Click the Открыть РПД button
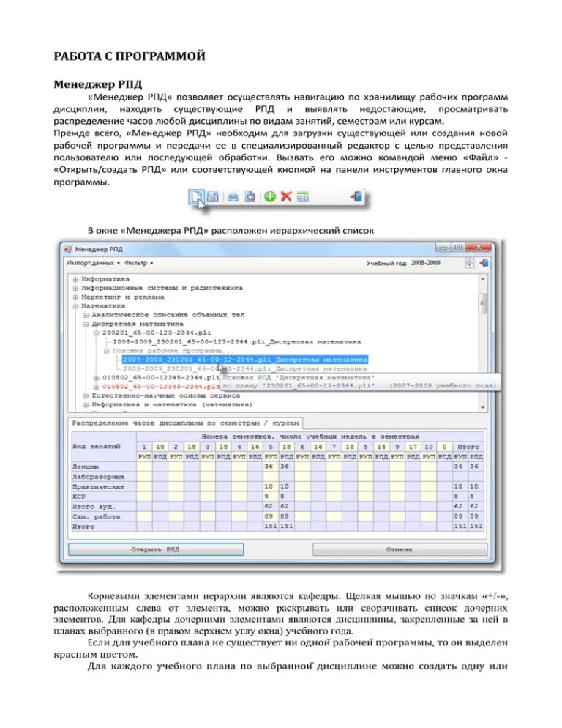The width and height of the screenshot is (562, 728). (x=155, y=549)
